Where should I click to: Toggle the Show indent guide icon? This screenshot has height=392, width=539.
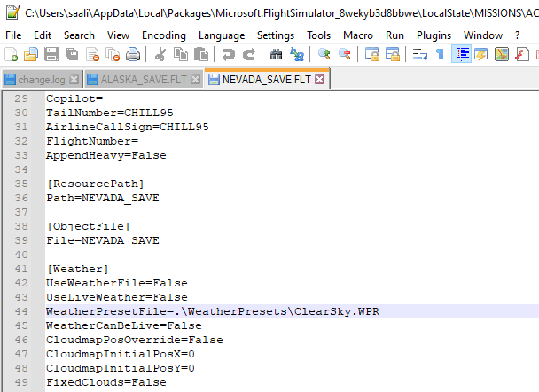tap(461, 54)
